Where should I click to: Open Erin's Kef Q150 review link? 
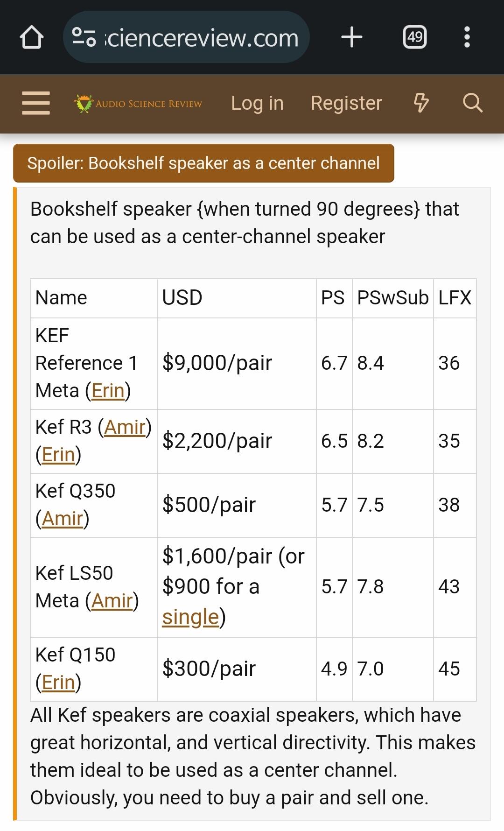click(x=58, y=683)
